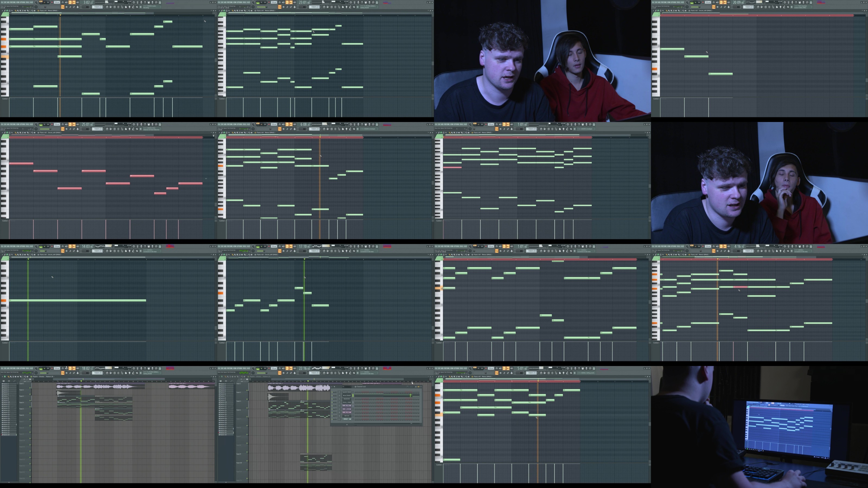Select delete tool in 17:10:06 piano roll toolbar

pyautogui.click(x=240, y=254)
